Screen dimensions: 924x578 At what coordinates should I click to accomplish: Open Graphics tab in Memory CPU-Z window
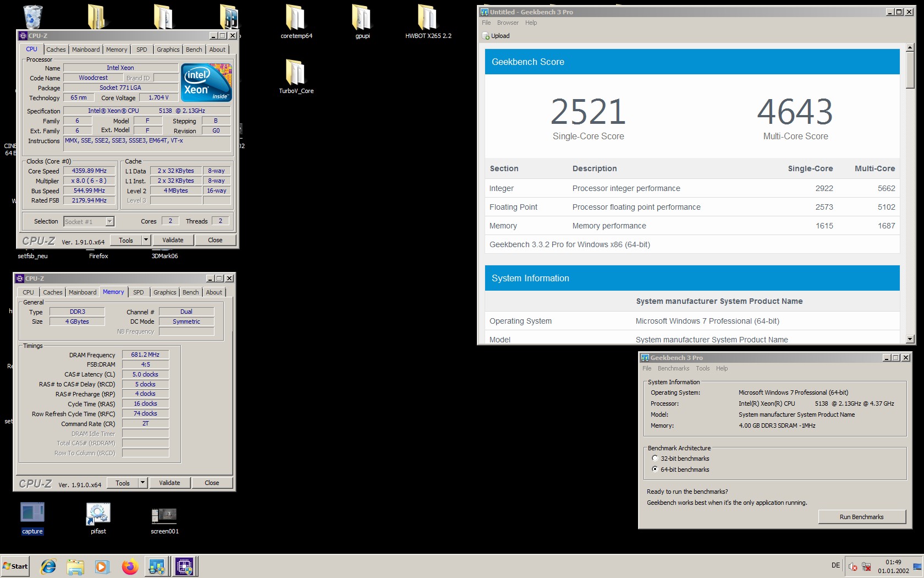click(165, 292)
